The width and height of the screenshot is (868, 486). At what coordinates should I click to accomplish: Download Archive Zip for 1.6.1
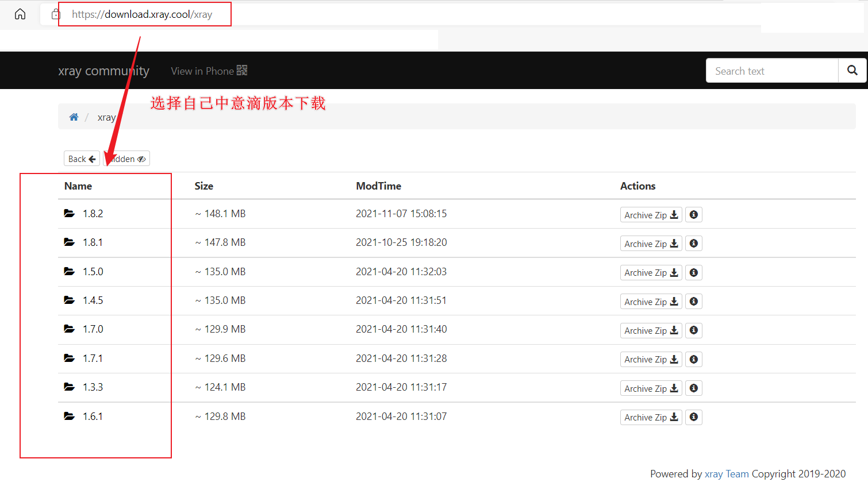pyautogui.click(x=651, y=417)
